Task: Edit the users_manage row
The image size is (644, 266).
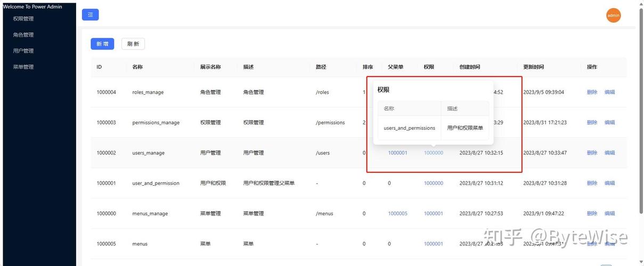Action: tap(609, 153)
